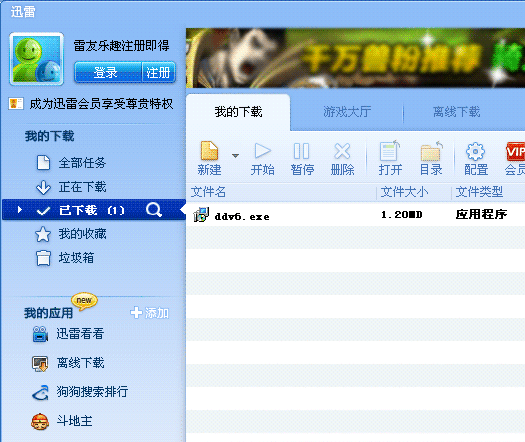
Task: Switch to the 游戏大厅 tab
Action: coord(347,112)
